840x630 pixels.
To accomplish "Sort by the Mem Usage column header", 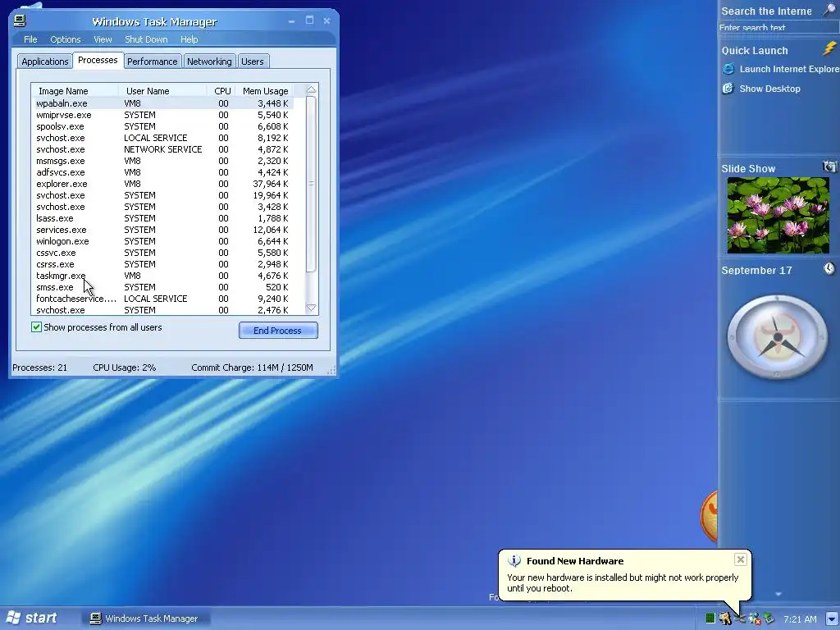I will [265, 90].
